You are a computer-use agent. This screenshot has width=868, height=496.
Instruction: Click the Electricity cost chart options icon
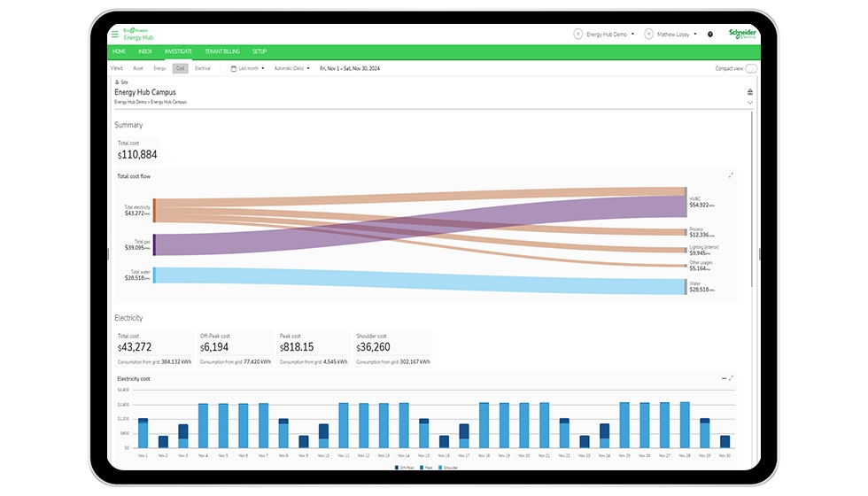[724, 378]
